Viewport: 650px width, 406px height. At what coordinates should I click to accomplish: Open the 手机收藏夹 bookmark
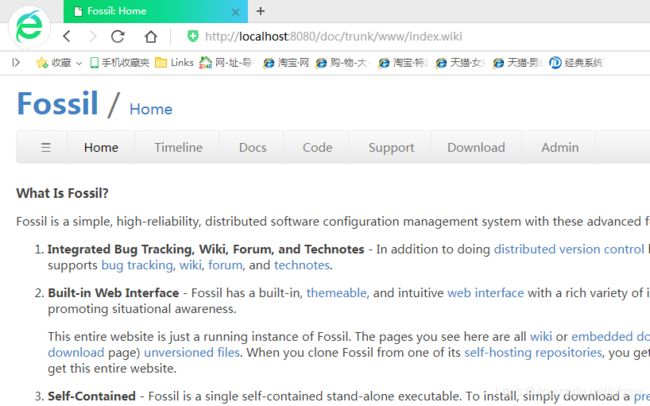pos(119,63)
